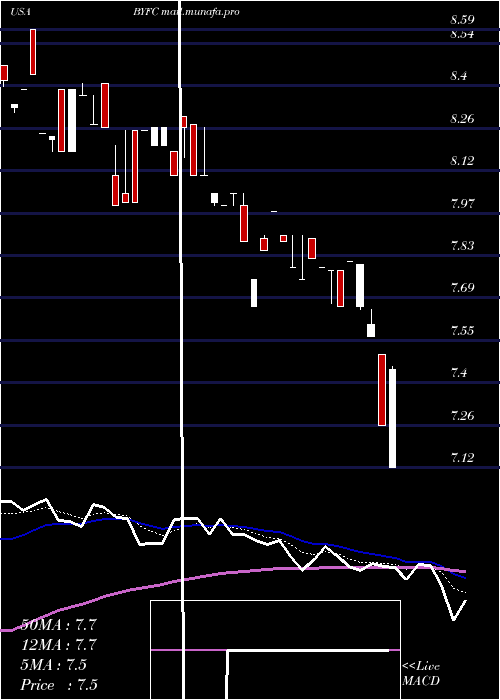Select the 7.12 price level label
500x700 pixels.
[462, 458]
